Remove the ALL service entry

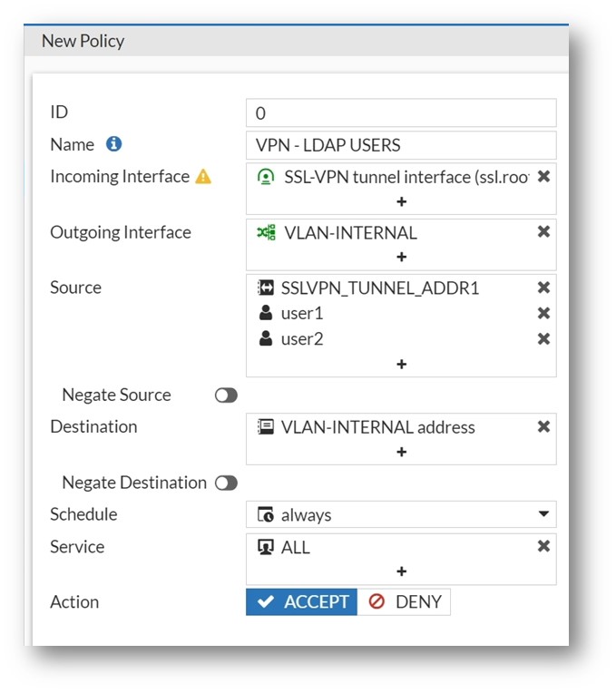(x=543, y=546)
